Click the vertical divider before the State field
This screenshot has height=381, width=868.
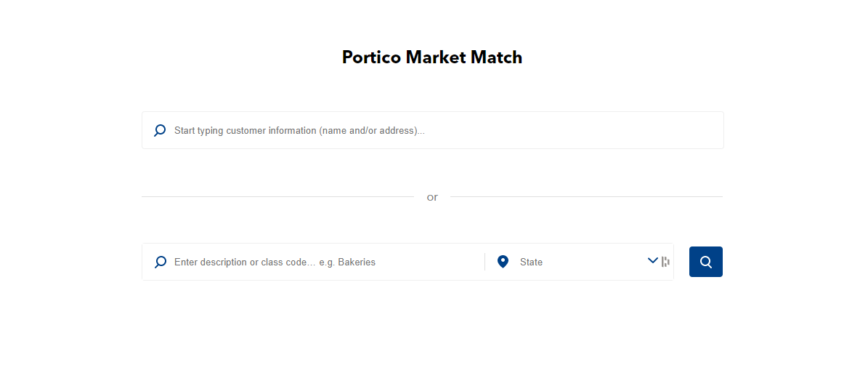[484, 262]
